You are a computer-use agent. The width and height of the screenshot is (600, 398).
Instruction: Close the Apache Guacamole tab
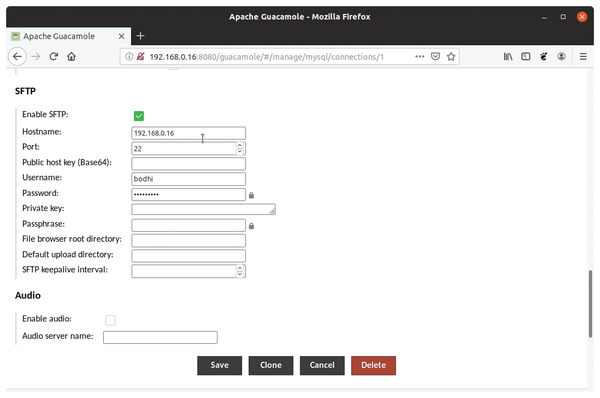[x=121, y=36]
